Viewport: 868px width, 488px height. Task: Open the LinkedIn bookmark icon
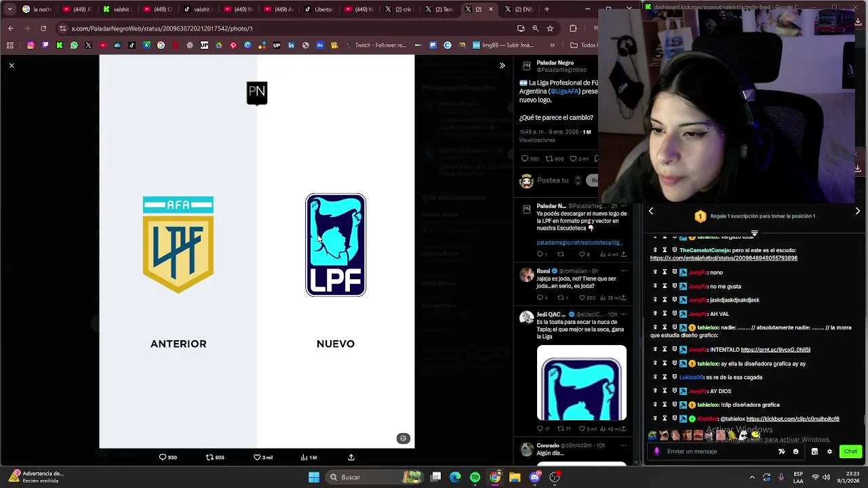[x=291, y=45]
